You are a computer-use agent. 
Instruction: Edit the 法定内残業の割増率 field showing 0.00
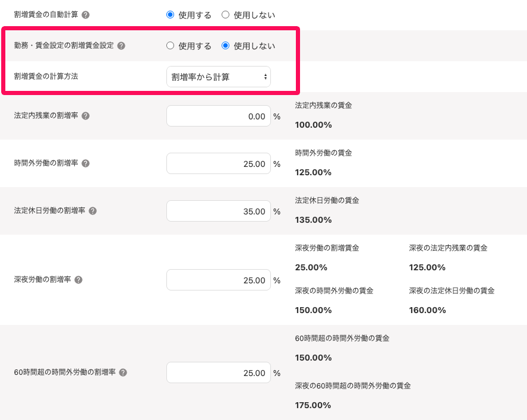(219, 116)
